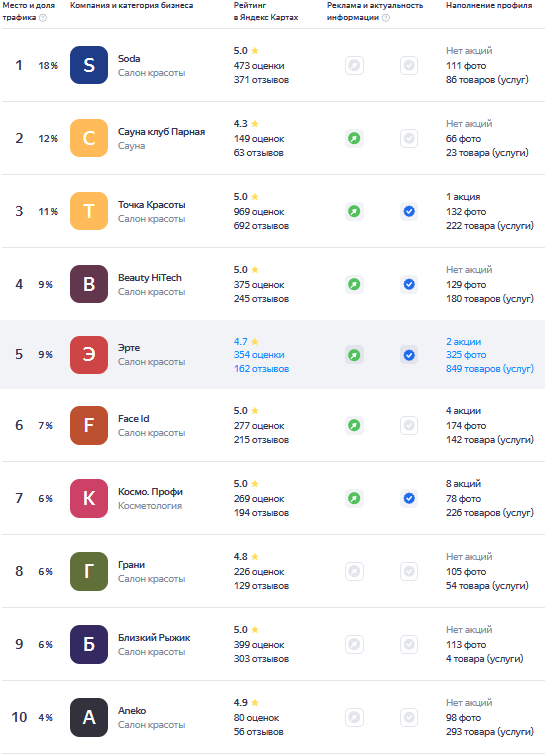Click the T logo for Точка Красоты

pyautogui.click(x=89, y=211)
